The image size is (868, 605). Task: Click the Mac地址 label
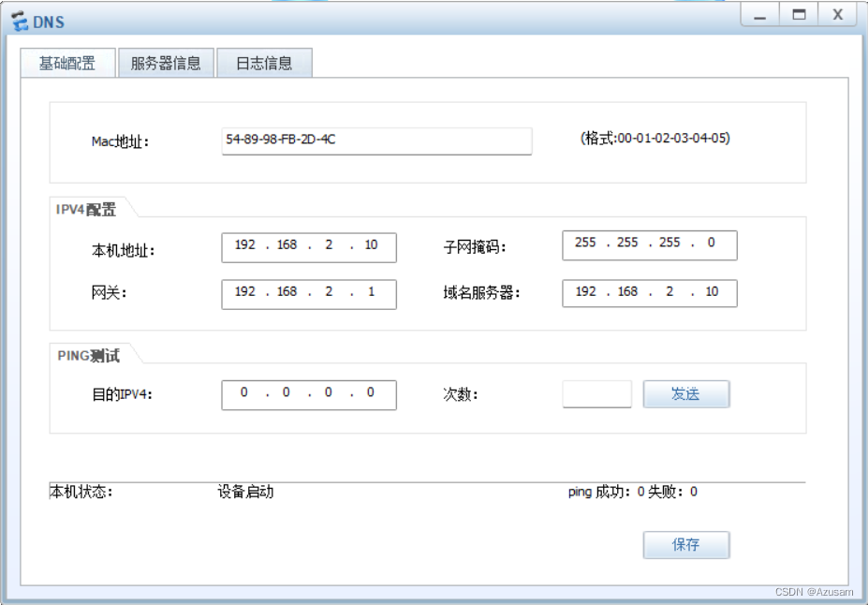tap(120, 141)
